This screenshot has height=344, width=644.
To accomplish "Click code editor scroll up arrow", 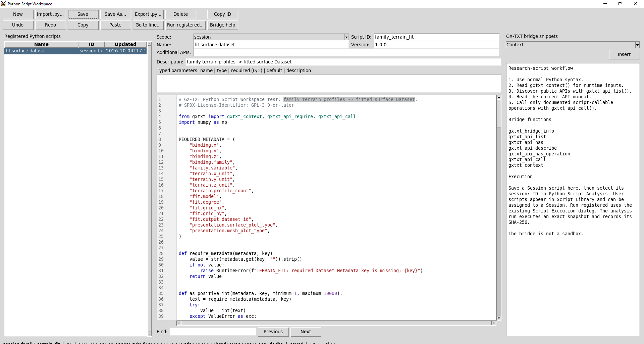I will pyautogui.click(x=499, y=97).
